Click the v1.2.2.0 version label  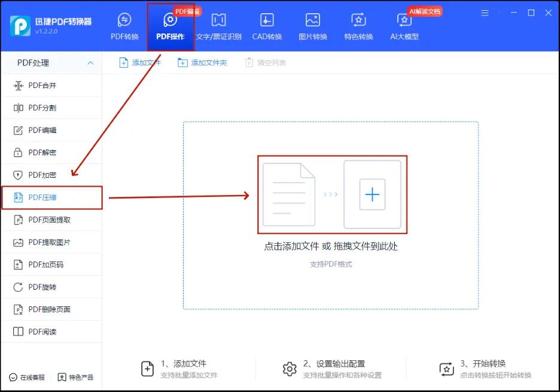pos(47,32)
